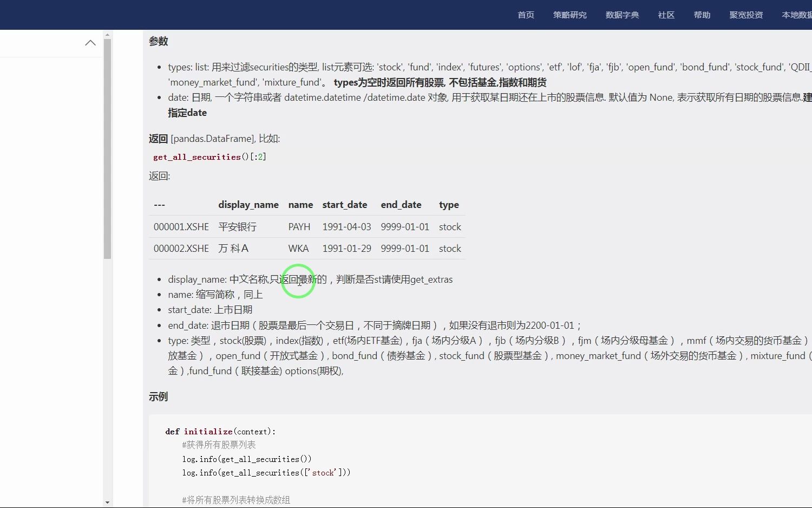The width and height of the screenshot is (812, 508).
Task: Click the PAYH name cell
Action: pyautogui.click(x=299, y=227)
